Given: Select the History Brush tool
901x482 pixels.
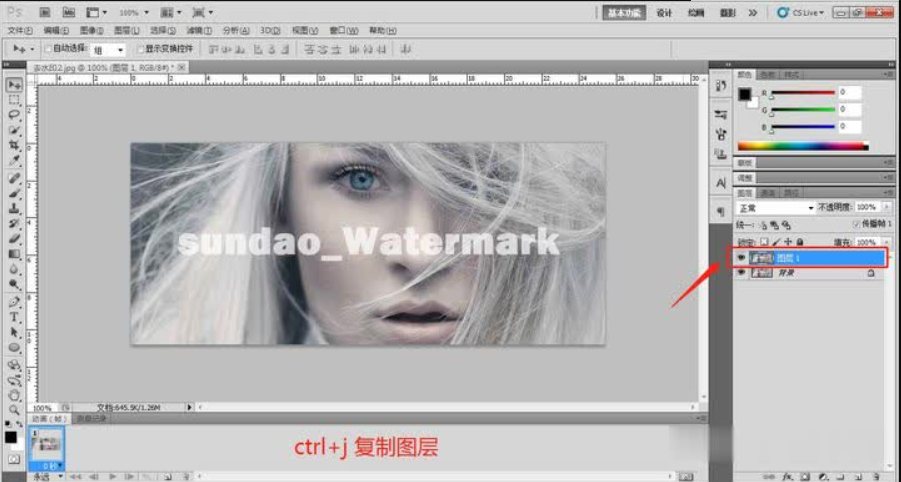Looking at the screenshot, I should (x=14, y=223).
